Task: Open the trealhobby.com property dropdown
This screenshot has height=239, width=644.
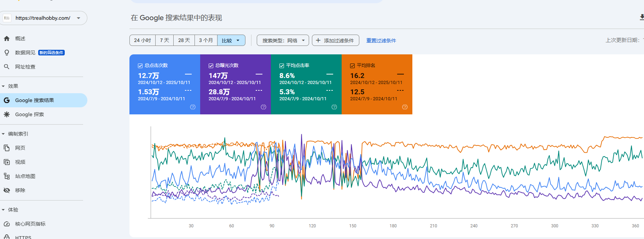Action: point(79,18)
